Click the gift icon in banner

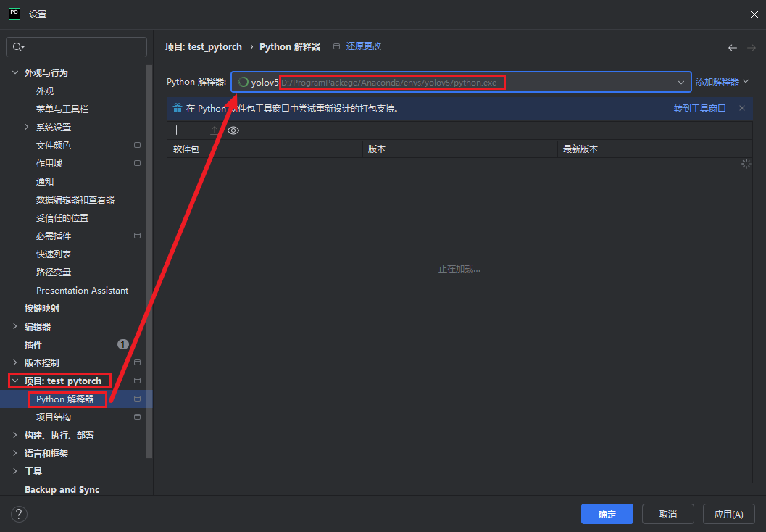(x=177, y=108)
